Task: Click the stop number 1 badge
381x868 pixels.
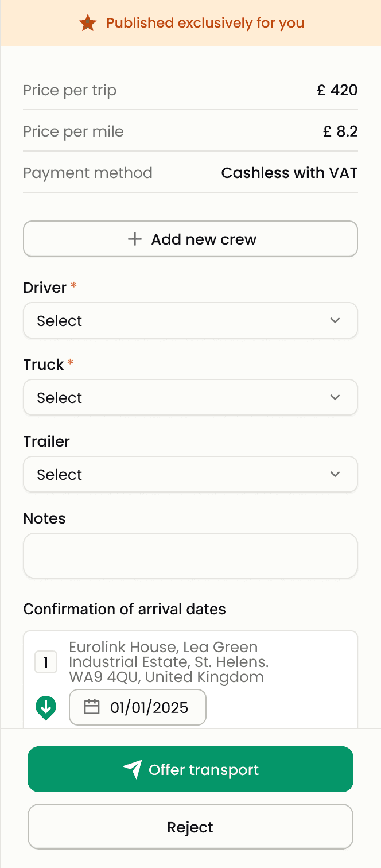Action: pyautogui.click(x=46, y=662)
